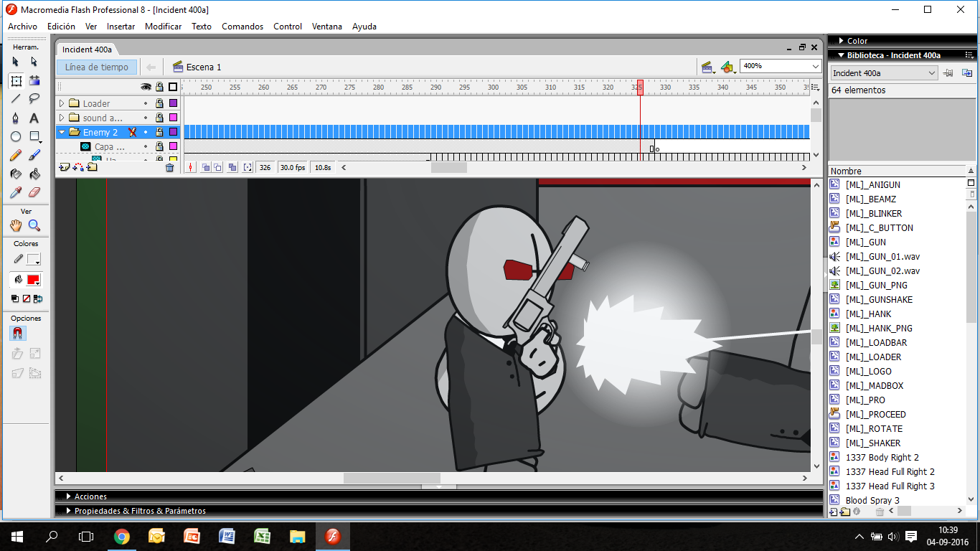The height and width of the screenshot is (551, 980).
Task: Open the Archivo menu
Action: (22, 27)
